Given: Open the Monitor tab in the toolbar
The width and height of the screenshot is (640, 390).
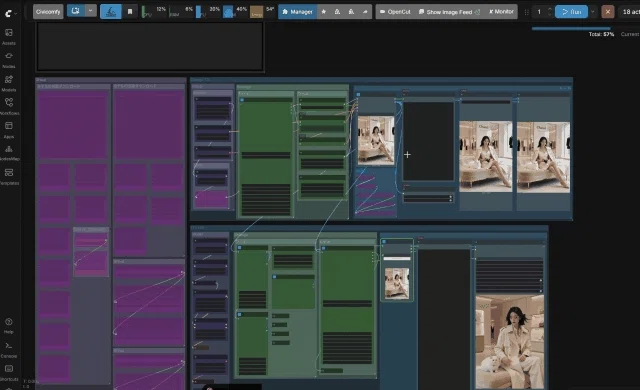Looking at the screenshot, I should pos(501,11).
